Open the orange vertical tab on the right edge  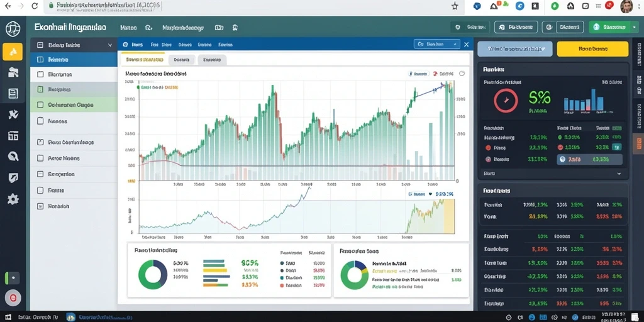(x=639, y=143)
